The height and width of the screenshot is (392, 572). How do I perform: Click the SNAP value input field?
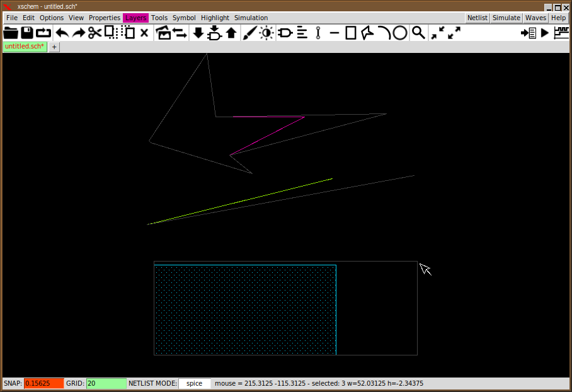coord(43,383)
